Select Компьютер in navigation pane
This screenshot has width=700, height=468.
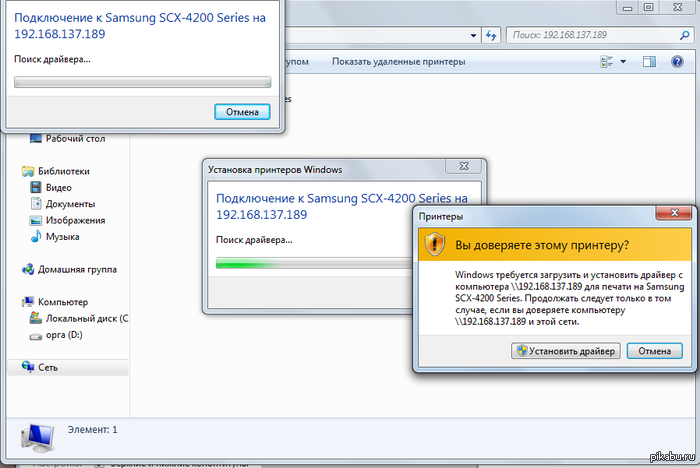63,302
